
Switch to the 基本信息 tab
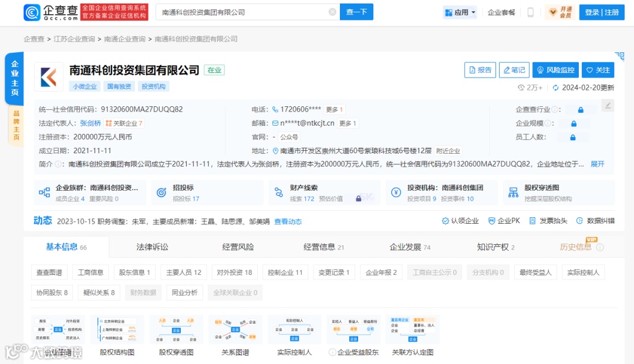pos(66,247)
